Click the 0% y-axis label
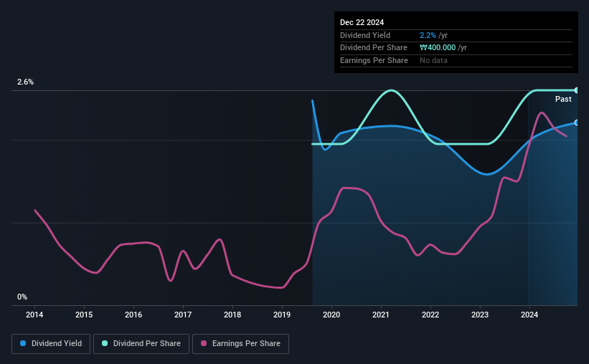Viewport: 589px width, 364px height. tap(22, 297)
